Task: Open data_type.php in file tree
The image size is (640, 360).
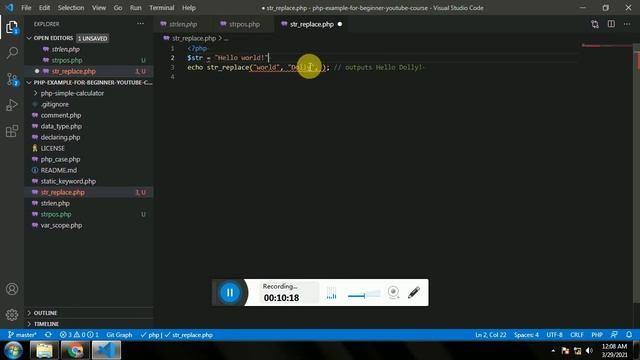Action: pos(61,127)
